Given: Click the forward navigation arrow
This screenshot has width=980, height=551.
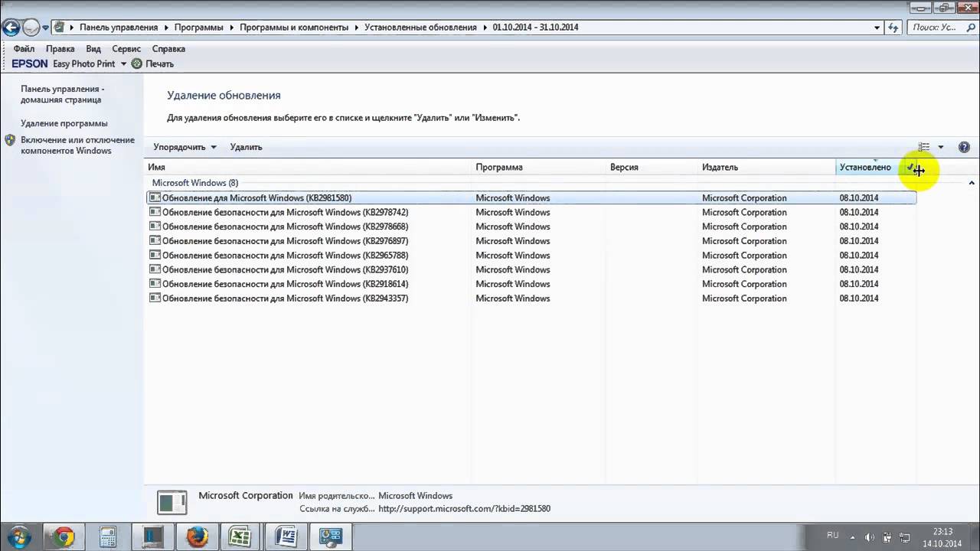Looking at the screenshot, I should (x=31, y=28).
